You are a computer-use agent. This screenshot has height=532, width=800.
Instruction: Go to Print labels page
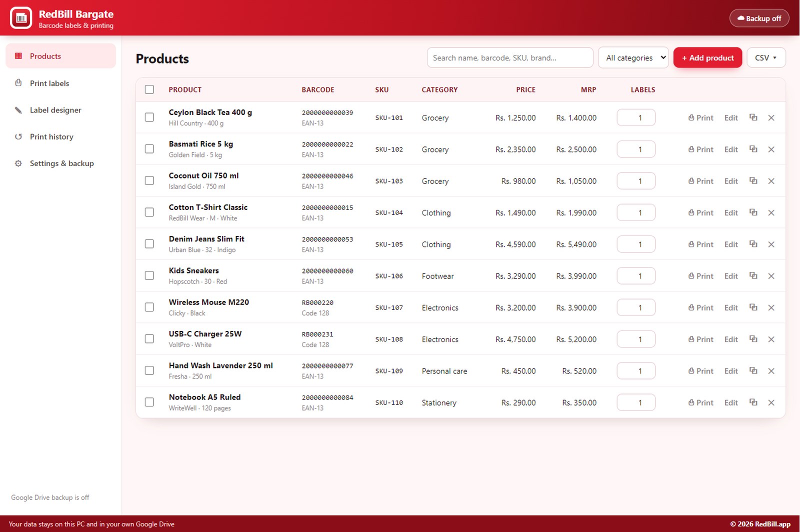61,83
